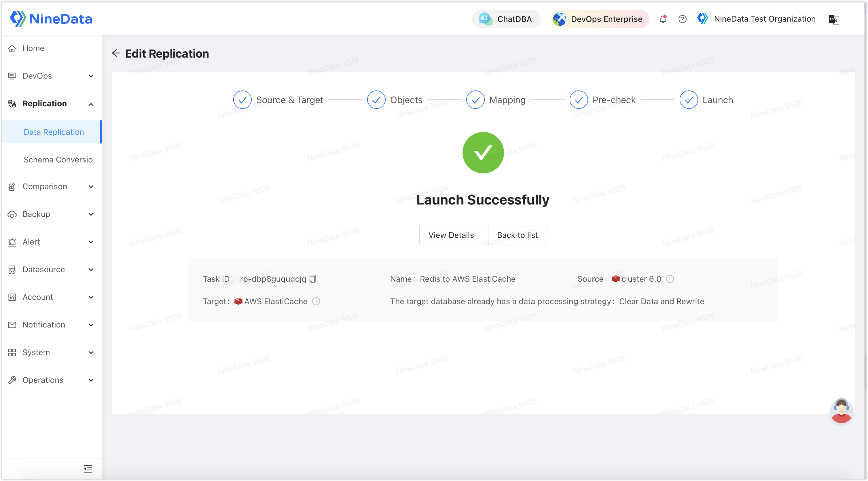The width and height of the screenshot is (868, 481).
Task: Click the Launch Successfully heading
Action: 483,200
